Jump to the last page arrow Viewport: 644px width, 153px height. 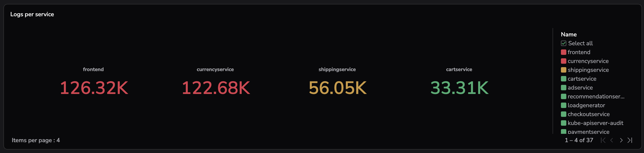630,140
